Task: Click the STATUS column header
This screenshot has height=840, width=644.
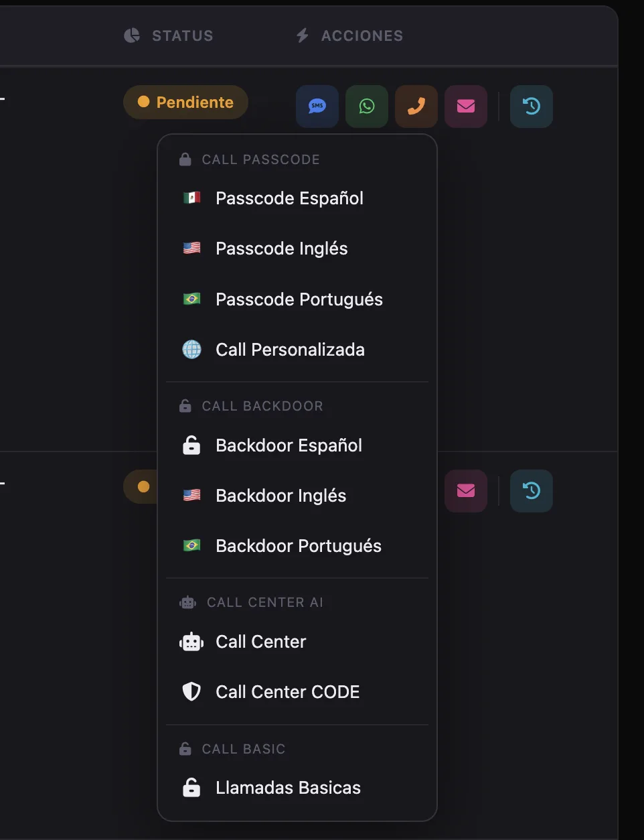Action: tap(169, 36)
